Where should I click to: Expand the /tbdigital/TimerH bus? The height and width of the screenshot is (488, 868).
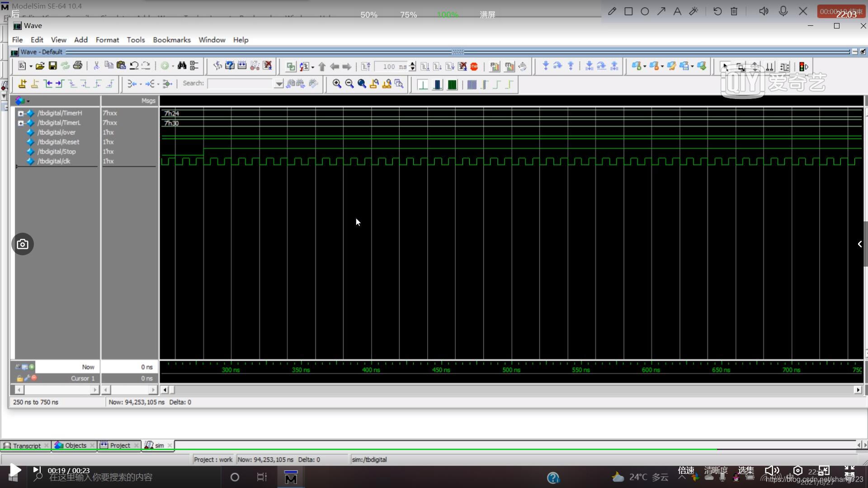point(20,113)
